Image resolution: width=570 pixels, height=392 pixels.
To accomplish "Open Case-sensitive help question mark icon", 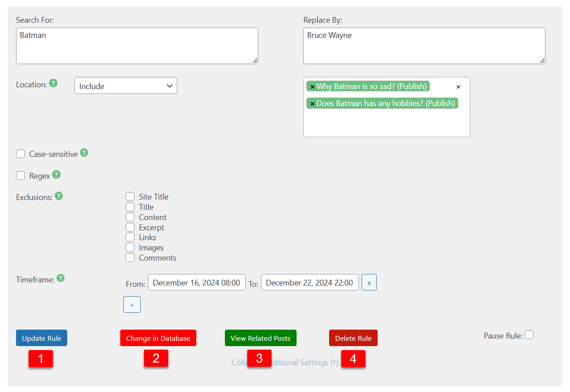I will (x=84, y=153).
